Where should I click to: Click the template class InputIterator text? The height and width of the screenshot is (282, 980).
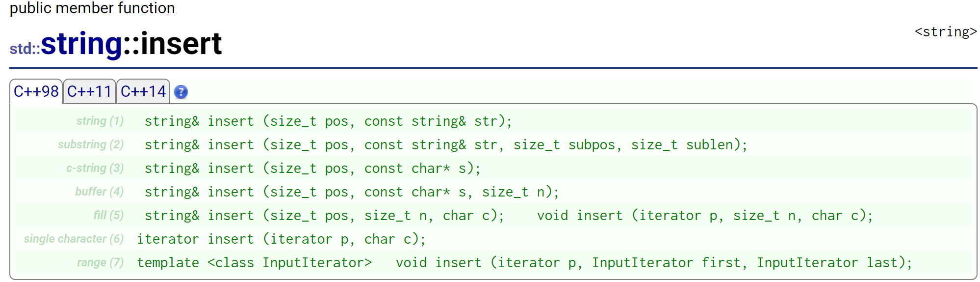coord(254,263)
